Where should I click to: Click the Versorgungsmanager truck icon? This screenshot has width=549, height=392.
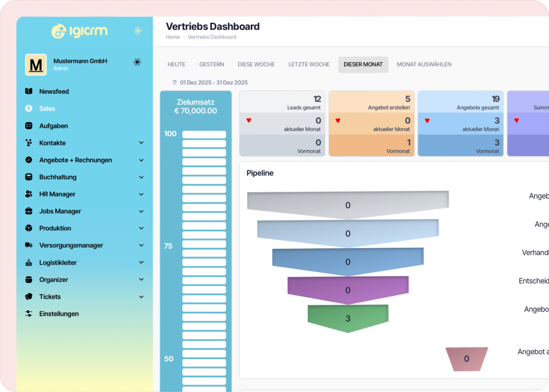(29, 245)
